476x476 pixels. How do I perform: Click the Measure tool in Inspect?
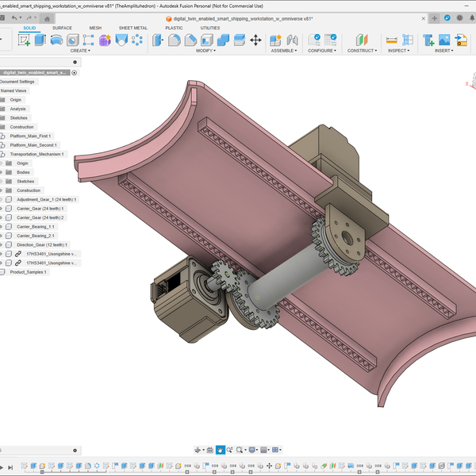pos(391,40)
